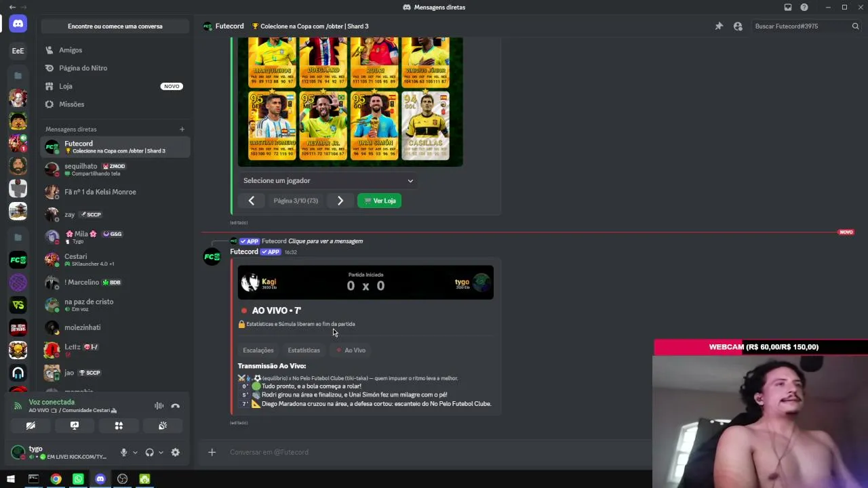Open WhatsApp from the taskbar
Image resolution: width=868 pixels, height=488 pixels.
78,479
